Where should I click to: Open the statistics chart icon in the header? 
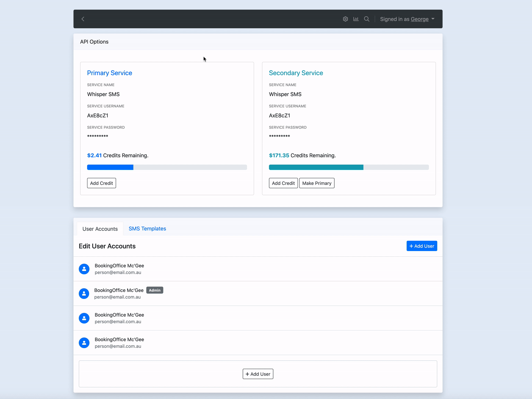(356, 19)
